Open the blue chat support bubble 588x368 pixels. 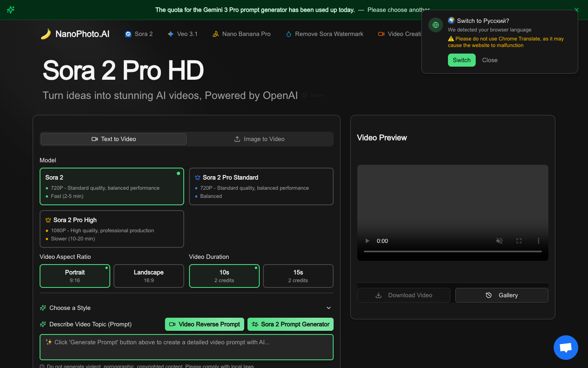point(566,348)
